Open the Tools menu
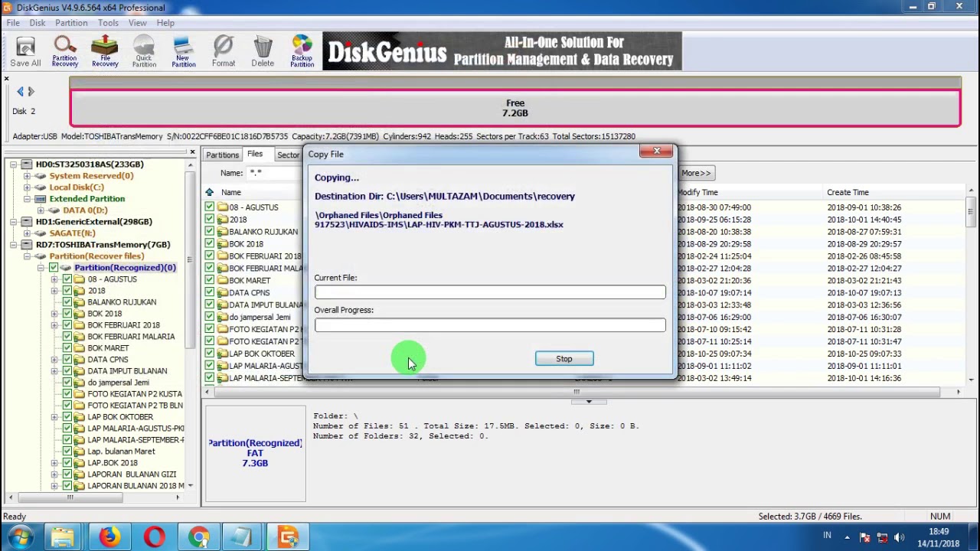This screenshot has width=980, height=551. click(x=108, y=23)
